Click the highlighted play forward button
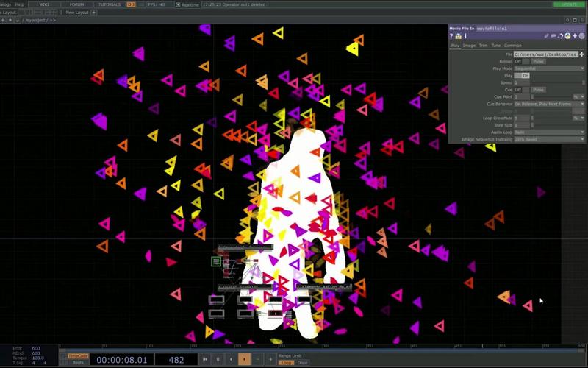588x368 pixels. [x=244, y=359]
